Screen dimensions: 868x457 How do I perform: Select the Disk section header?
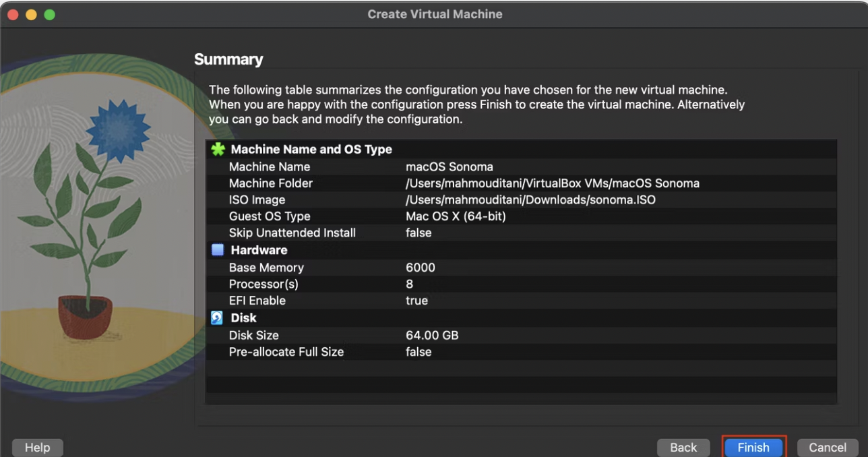[x=243, y=317]
